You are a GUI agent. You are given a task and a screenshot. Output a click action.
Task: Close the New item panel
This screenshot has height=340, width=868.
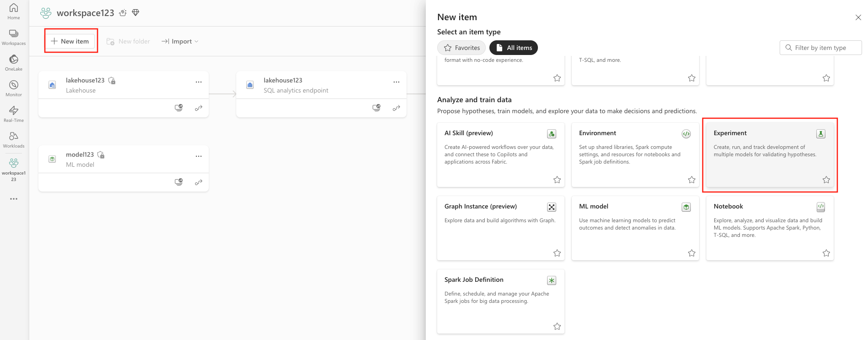(858, 17)
